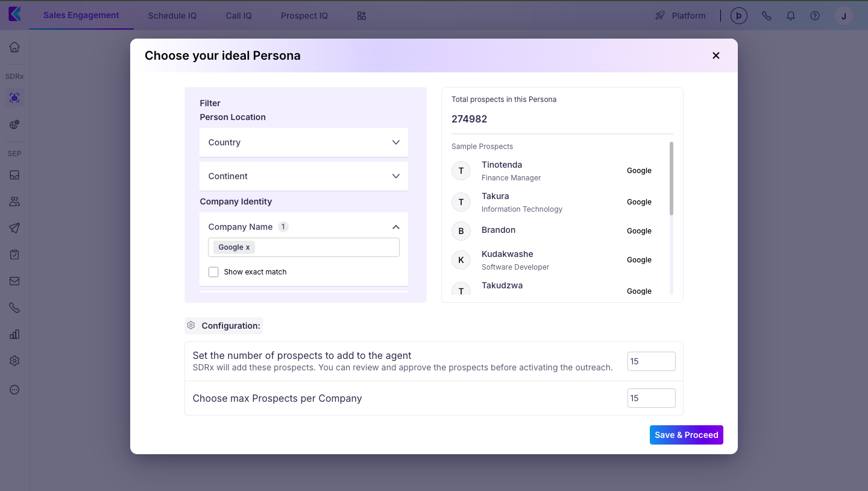Switch to the Schedule IQ tab
The image size is (868, 491).
coord(172,16)
